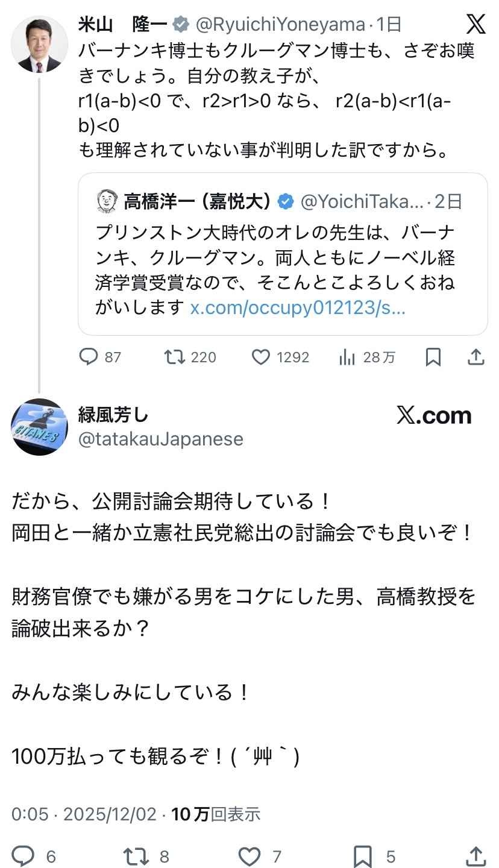Image resolution: width=499 pixels, height=868 pixels.
Task: Bookmark Yoneyama's post
Action: 433,357
